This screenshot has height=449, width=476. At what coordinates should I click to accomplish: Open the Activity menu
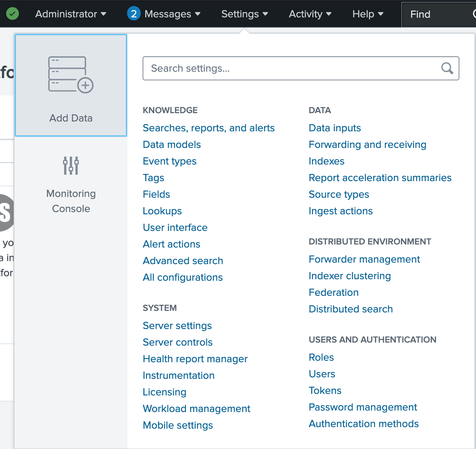pos(310,14)
